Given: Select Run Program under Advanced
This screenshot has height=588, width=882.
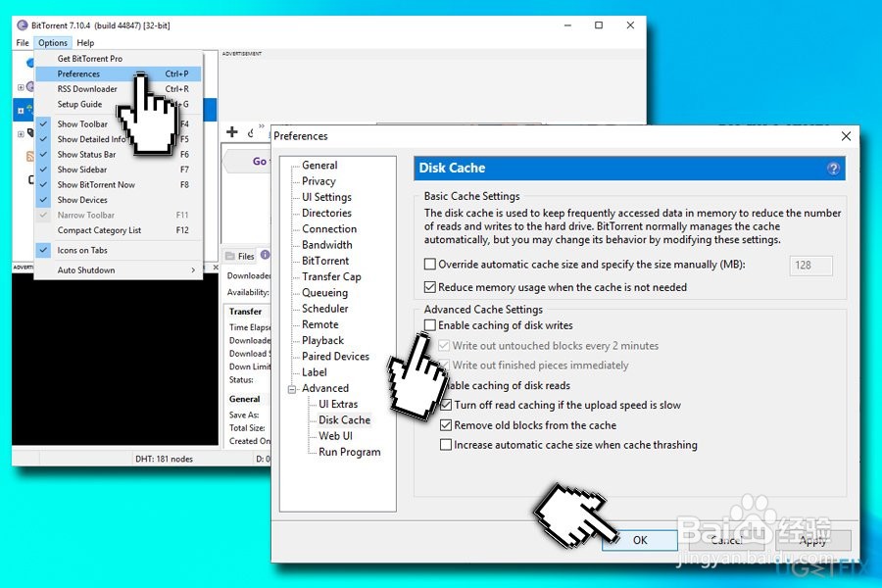Looking at the screenshot, I should (x=349, y=452).
